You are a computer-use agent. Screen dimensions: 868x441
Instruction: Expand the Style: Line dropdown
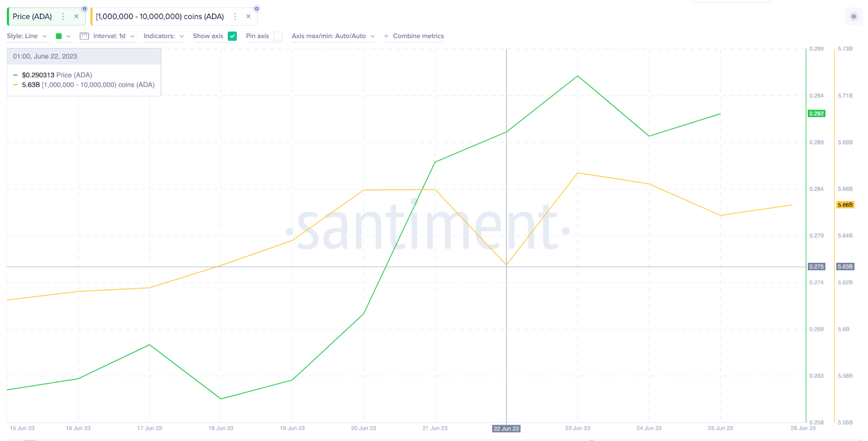click(x=27, y=36)
